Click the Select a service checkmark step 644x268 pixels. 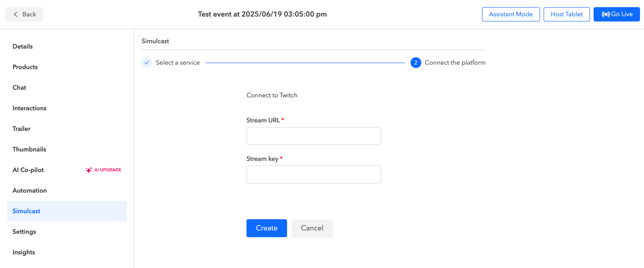147,63
